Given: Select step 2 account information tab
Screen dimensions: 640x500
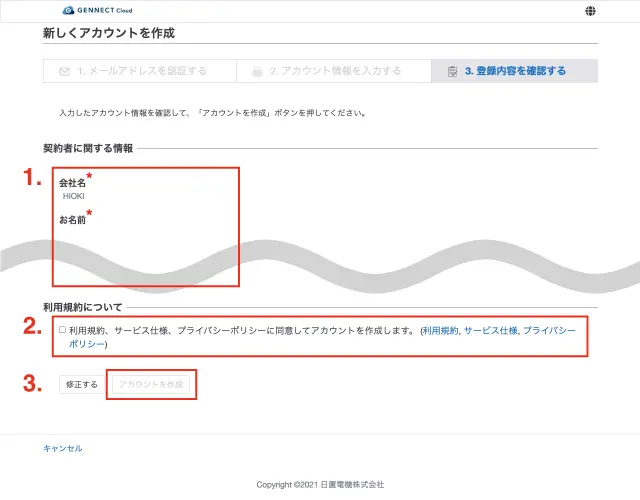Looking at the screenshot, I should tap(333, 71).
